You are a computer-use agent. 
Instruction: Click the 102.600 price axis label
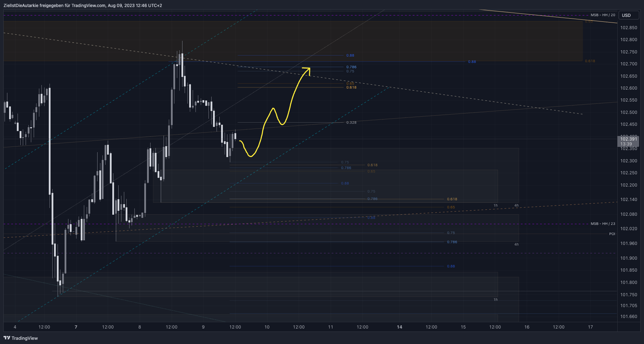(629, 88)
